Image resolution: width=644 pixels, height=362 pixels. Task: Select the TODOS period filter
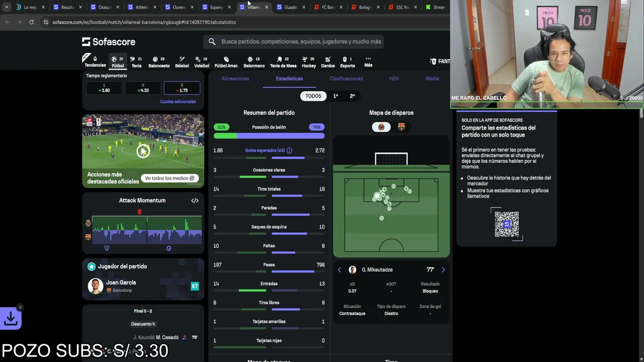pyautogui.click(x=313, y=96)
